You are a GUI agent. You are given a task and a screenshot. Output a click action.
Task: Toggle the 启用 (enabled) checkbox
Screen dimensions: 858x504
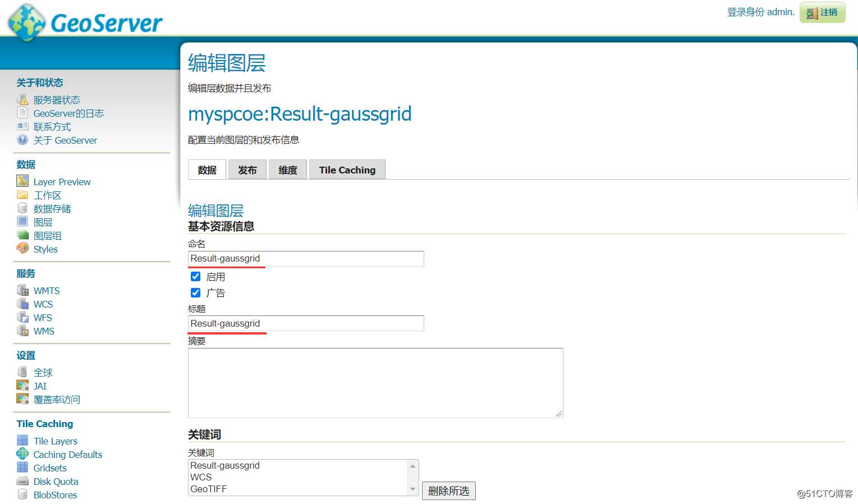(195, 276)
